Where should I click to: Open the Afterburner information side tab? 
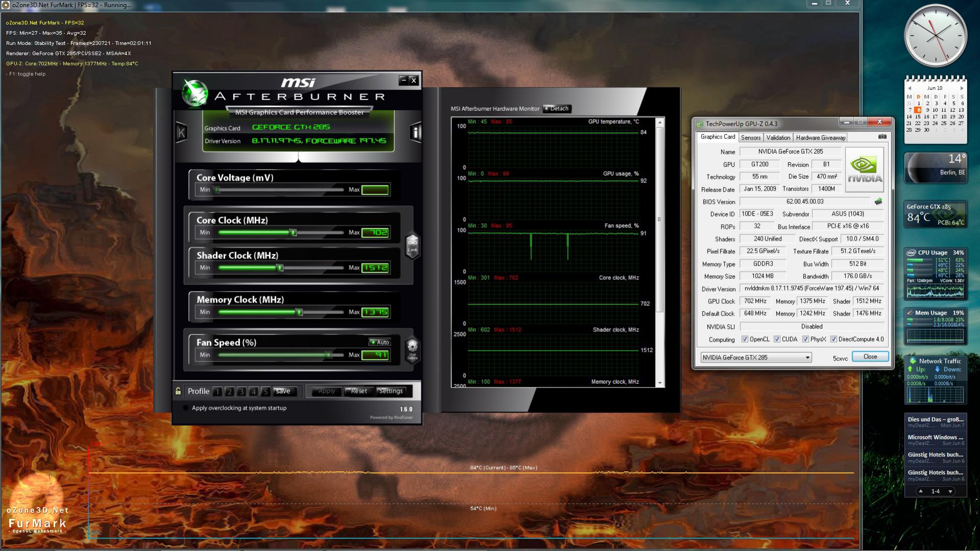point(416,132)
